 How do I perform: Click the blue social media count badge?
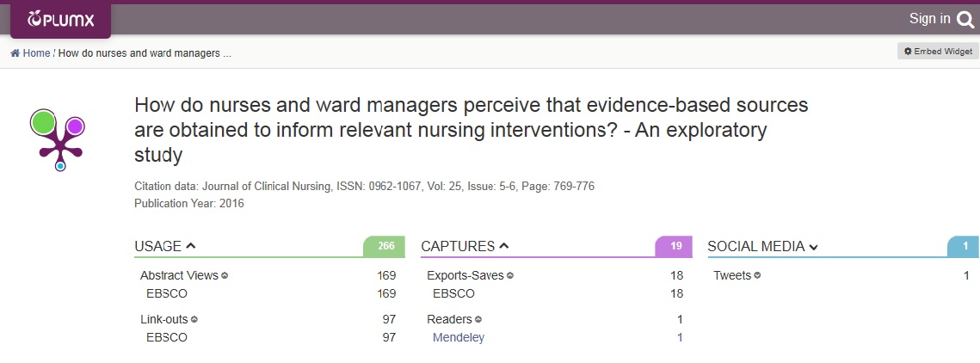pos(964,246)
